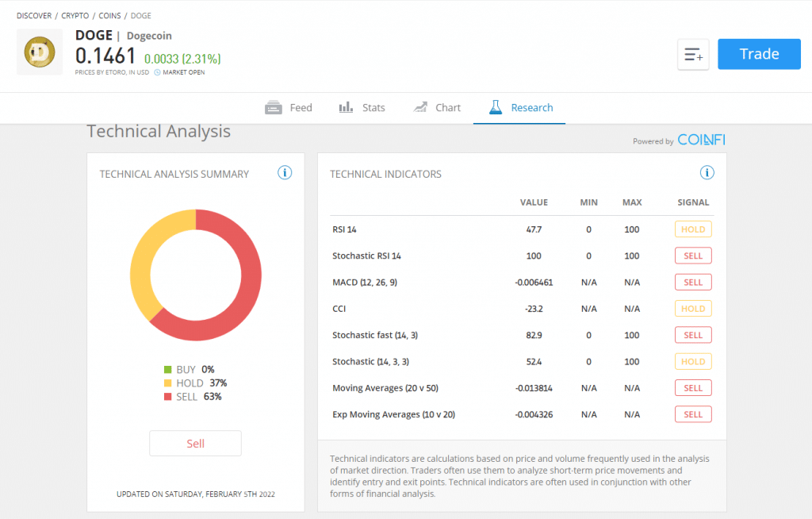This screenshot has width=812, height=519.
Task: Click the Exp Moving Averages (10 v 20) name
Action: (x=393, y=414)
